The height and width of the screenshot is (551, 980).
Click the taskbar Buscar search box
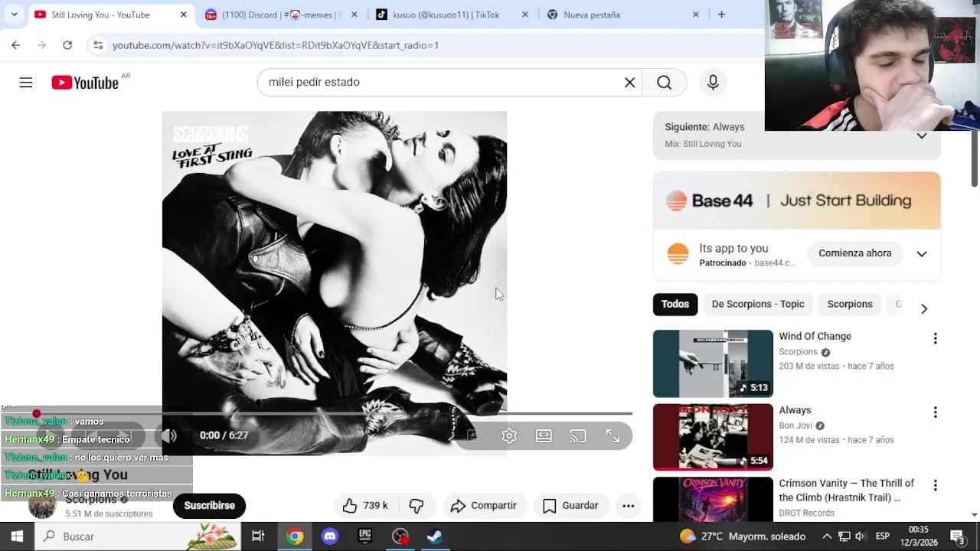139,536
